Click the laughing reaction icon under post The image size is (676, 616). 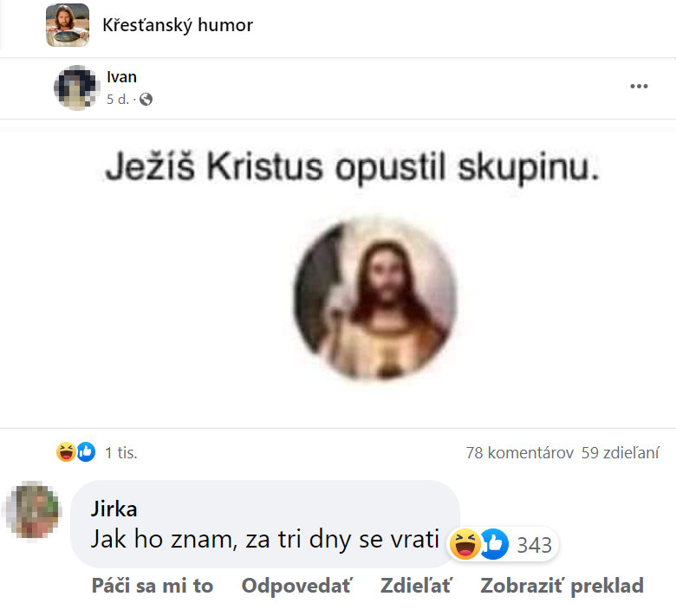(x=66, y=451)
